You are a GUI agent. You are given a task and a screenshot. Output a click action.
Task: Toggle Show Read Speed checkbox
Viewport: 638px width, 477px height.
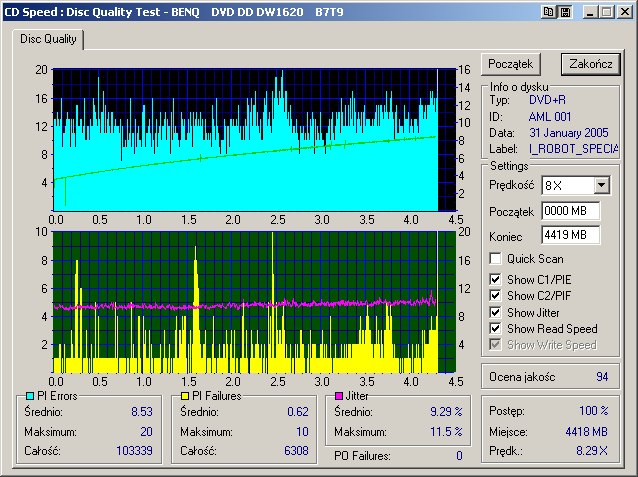pos(495,328)
